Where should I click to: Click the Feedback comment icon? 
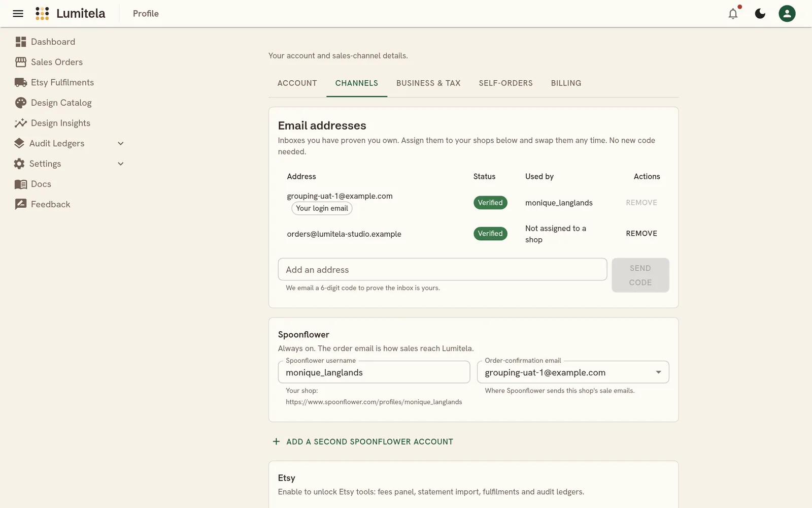tap(21, 204)
